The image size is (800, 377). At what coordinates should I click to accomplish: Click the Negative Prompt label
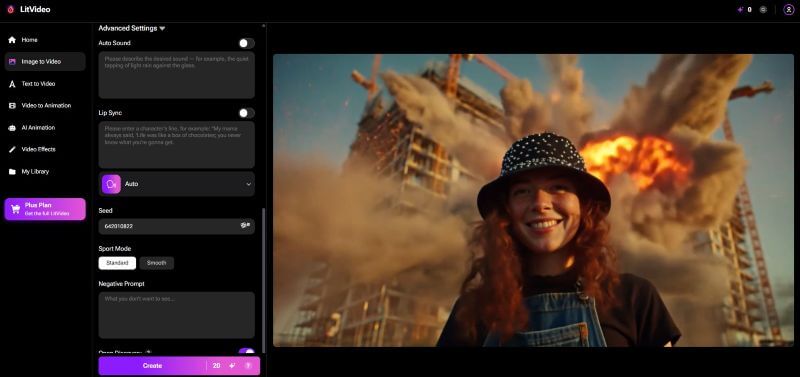click(x=121, y=284)
